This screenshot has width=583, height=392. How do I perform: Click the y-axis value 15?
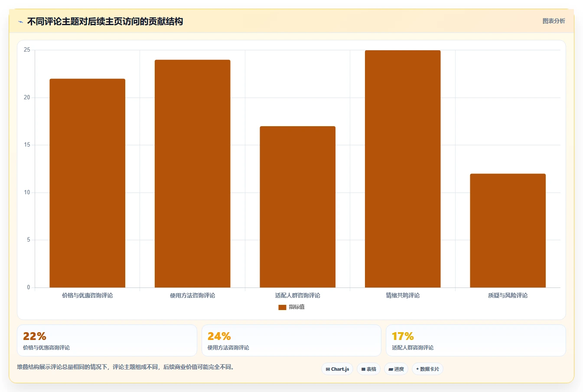[x=27, y=145]
